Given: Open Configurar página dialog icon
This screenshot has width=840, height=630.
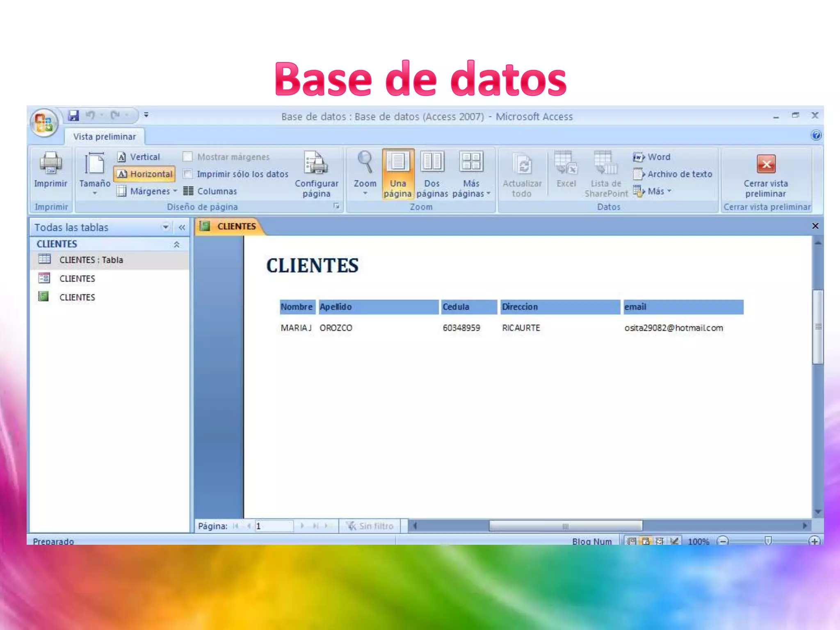Looking at the screenshot, I should (x=316, y=164).
